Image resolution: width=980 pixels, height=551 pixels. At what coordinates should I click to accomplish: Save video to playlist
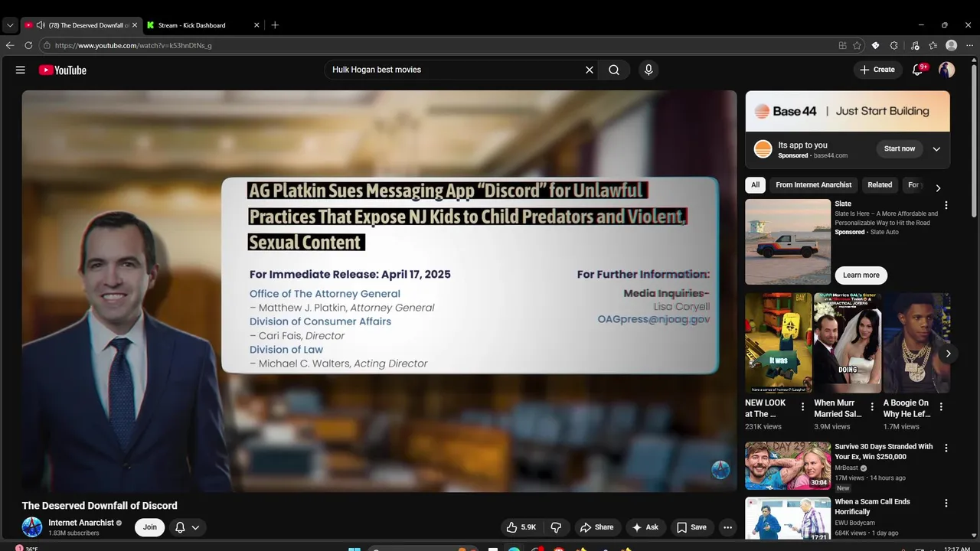click(691, 527)
